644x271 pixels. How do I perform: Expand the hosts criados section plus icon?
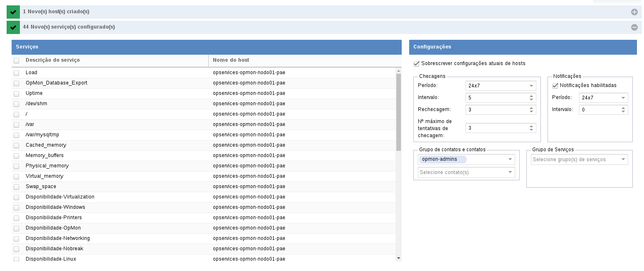click(634, 12)
